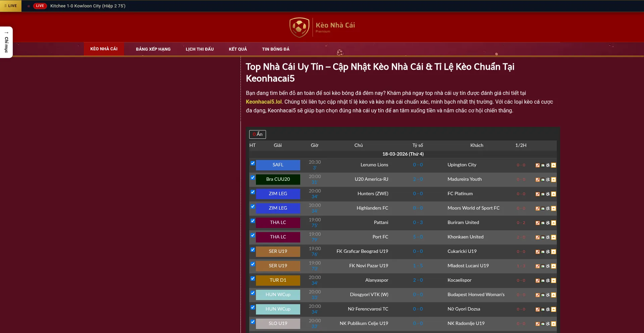Screen dimensions: 644x333
Task: Click soccer ball icon in Kocaelispor row
Action: [548, 280]
